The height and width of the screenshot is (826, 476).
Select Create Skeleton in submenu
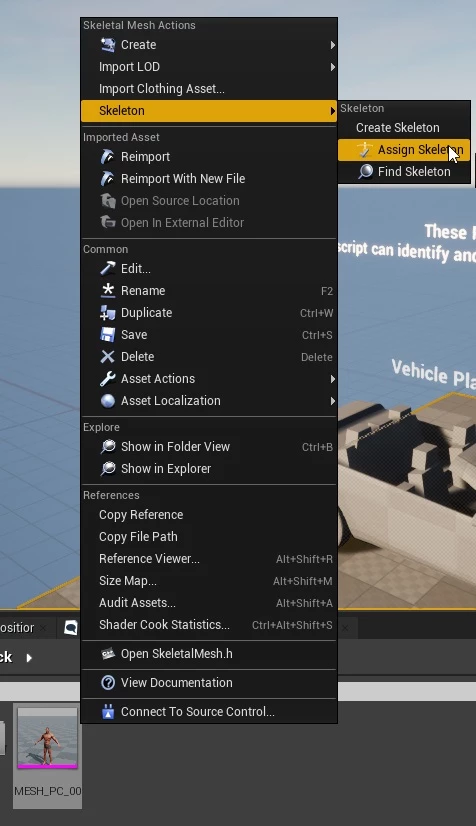click(x=404, y=127)
